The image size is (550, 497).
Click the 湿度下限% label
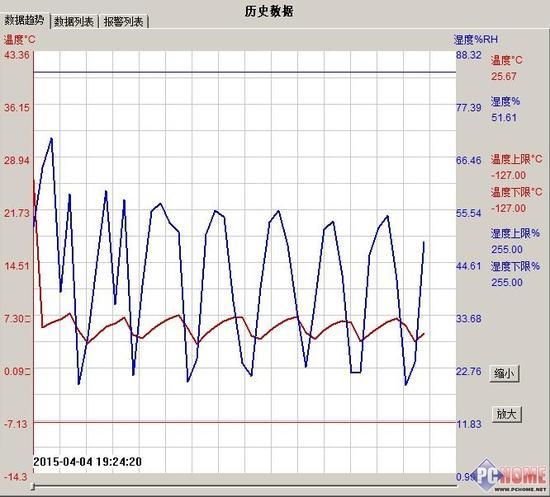[x=515, y=266]
